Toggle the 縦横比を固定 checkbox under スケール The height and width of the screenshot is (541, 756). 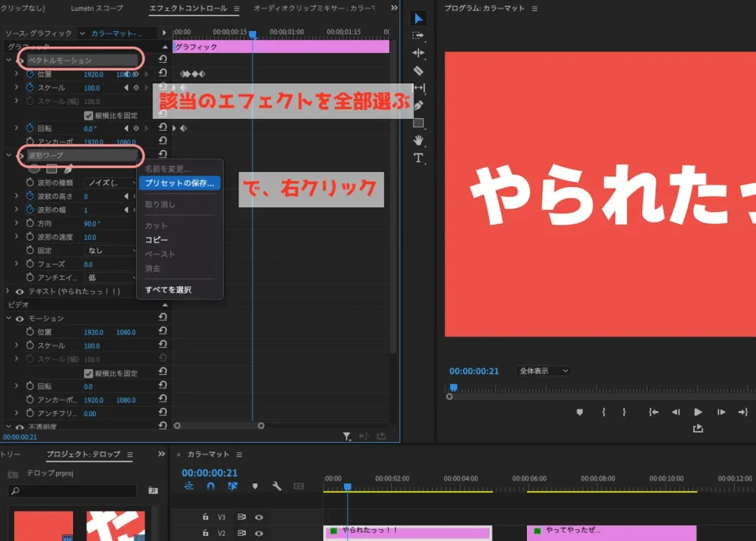pos(89,114)
